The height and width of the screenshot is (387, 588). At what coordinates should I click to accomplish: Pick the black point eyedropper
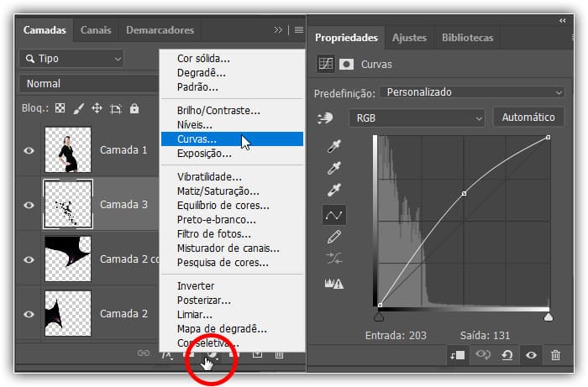(x=333, y=146)
